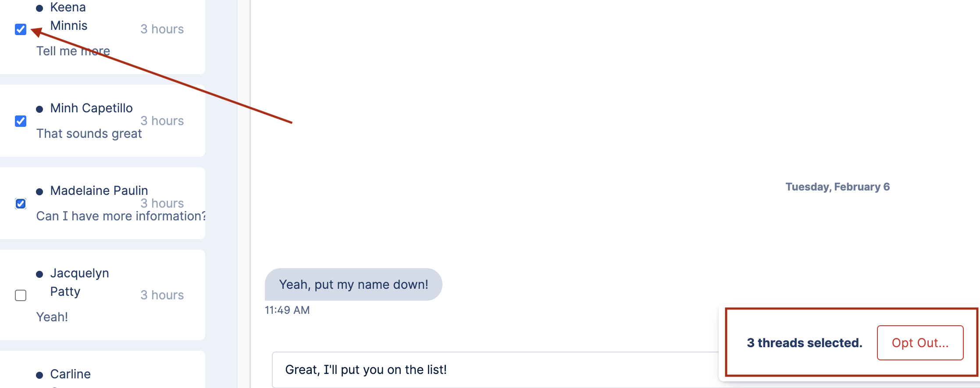980x388 pixels.
Task: Click the "Tuesday, February 6" date header
Action: [x=837, y=187]
